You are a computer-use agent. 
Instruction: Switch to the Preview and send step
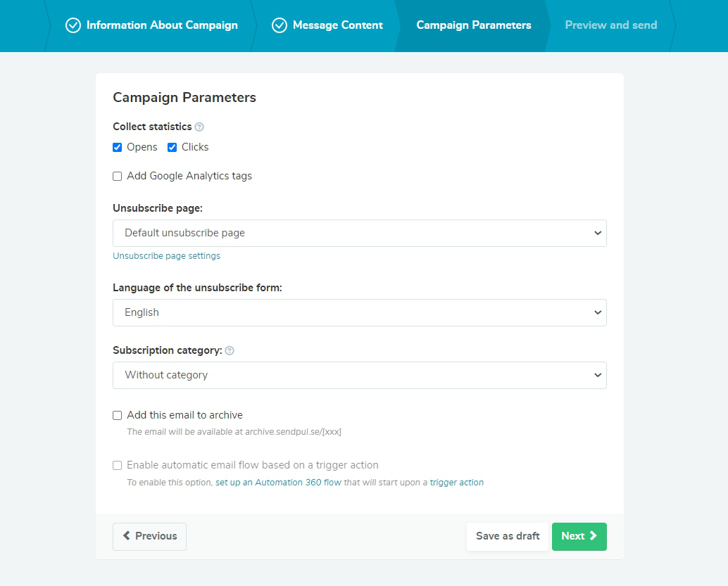(610, 25)
